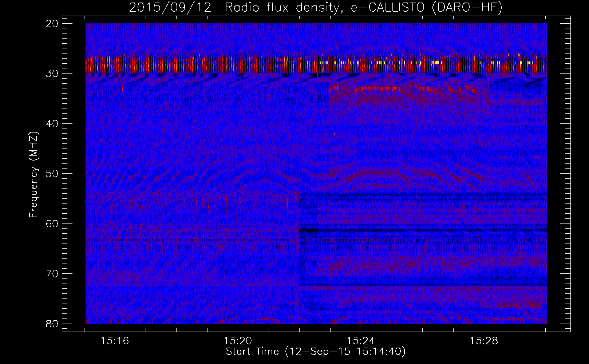Click the 'Frequency (MHZ)' axis label

click(33, 175)
